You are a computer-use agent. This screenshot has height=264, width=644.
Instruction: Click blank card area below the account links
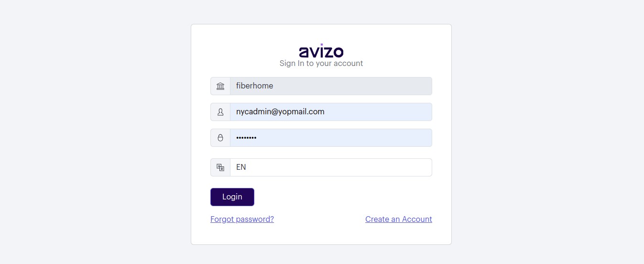tap(321, 234)
